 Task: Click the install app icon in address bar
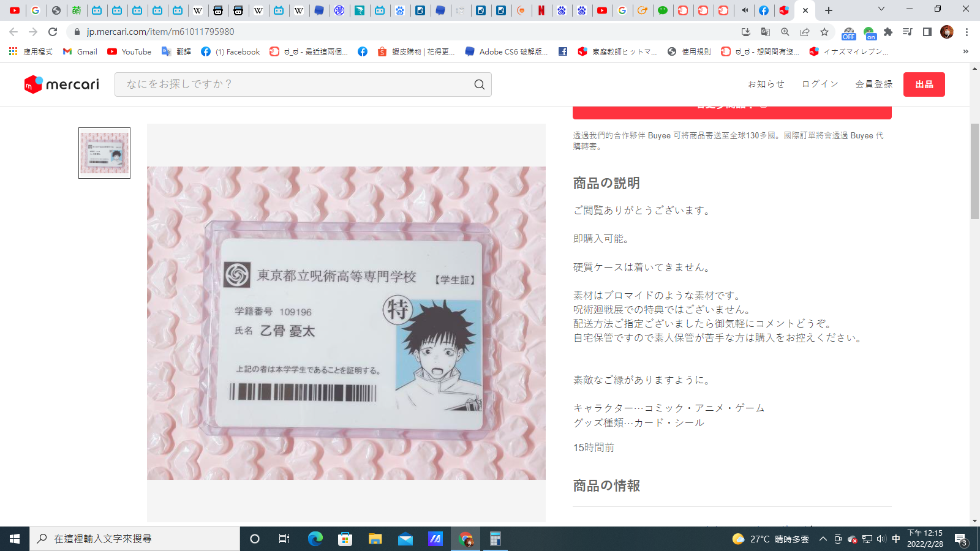pyautogui.click(x=746, y=32)
